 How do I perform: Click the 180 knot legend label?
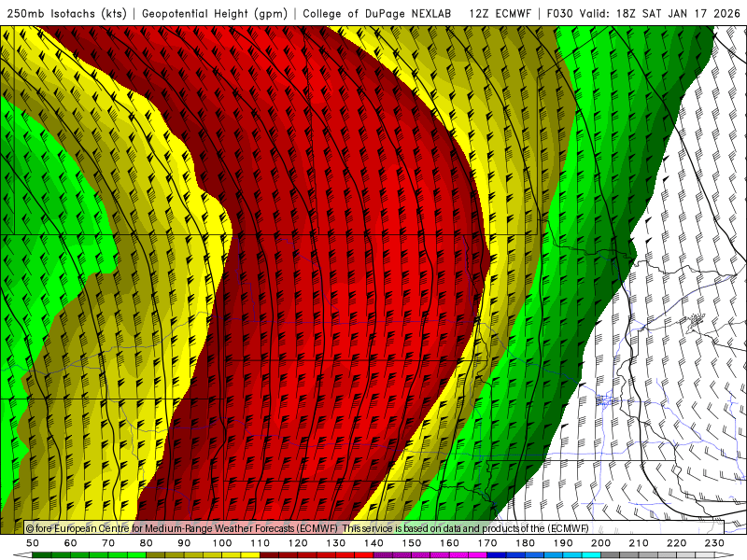point(525,543)
